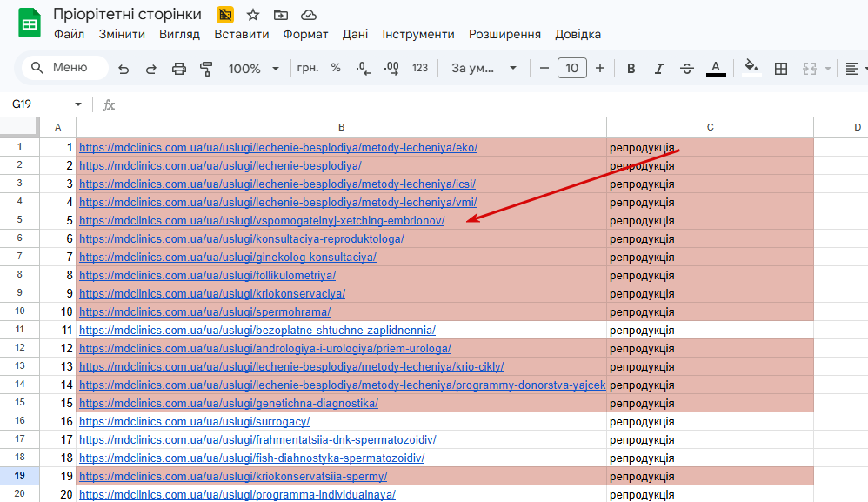Toggle italic formatting
The width and height of the screenshot is (868, 502).
(x=658, y=68)
